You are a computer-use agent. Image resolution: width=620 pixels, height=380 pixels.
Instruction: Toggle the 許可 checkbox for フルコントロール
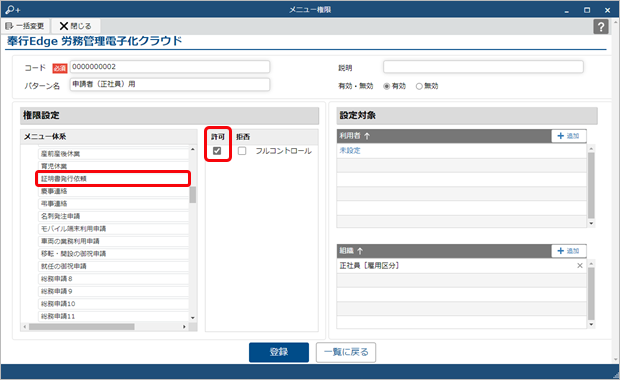217,151
